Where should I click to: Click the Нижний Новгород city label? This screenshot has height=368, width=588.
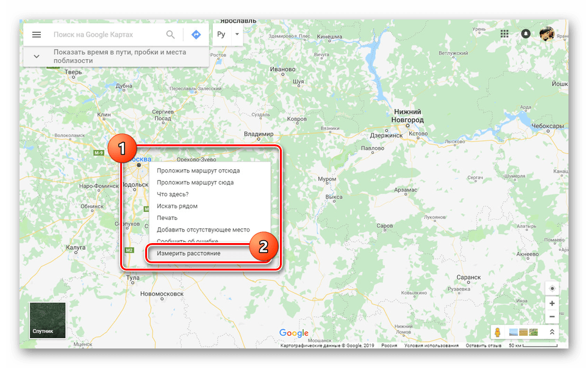click(407, 116)
